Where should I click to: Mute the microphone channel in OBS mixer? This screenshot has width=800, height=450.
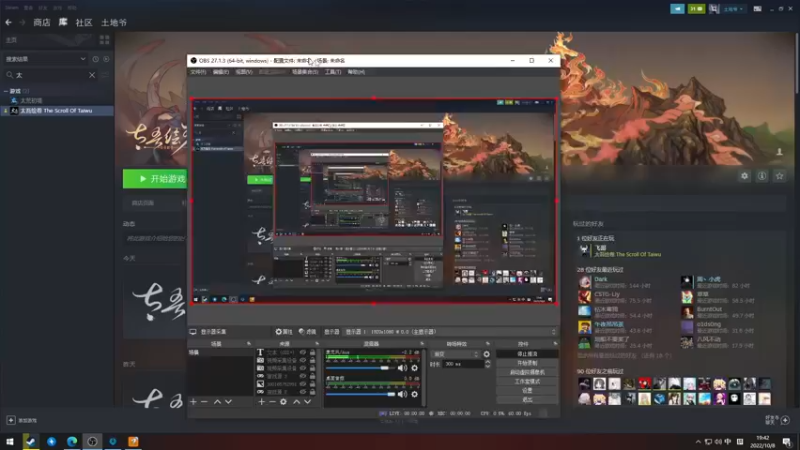[x=403, y=367]
